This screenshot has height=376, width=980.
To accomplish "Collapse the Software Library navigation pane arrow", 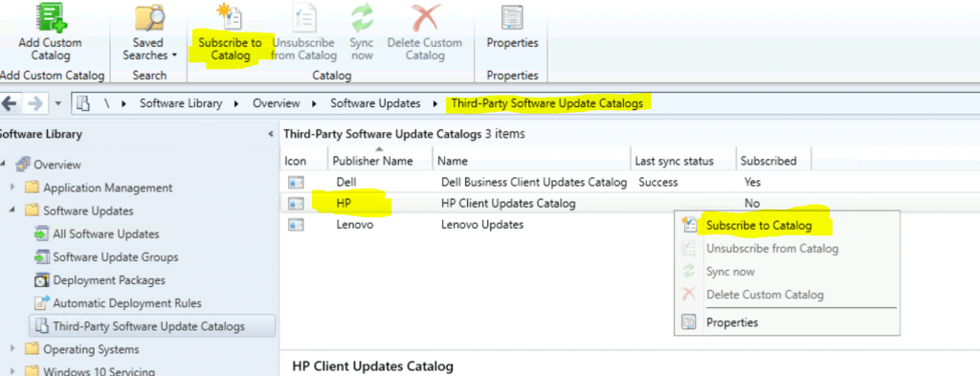I will [271, 134].
